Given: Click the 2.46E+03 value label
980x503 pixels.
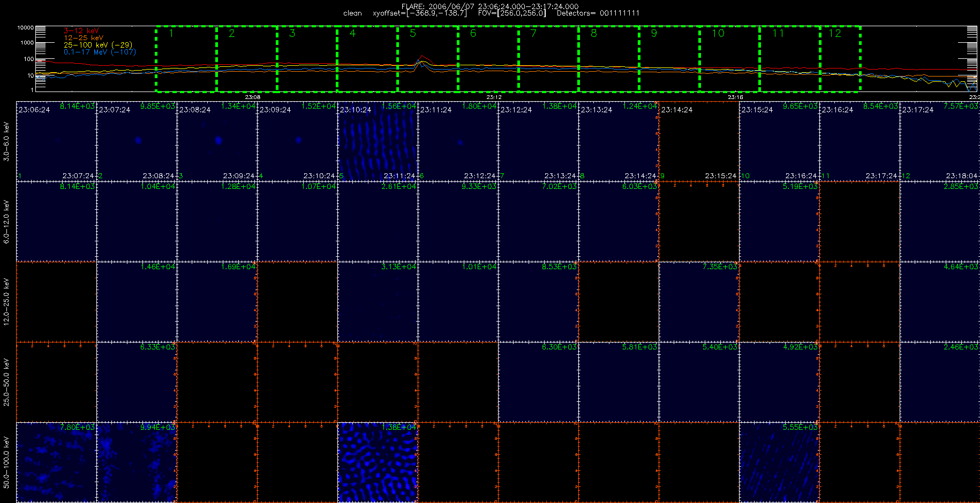Looking at the screenshot, I should pos(961,347).
